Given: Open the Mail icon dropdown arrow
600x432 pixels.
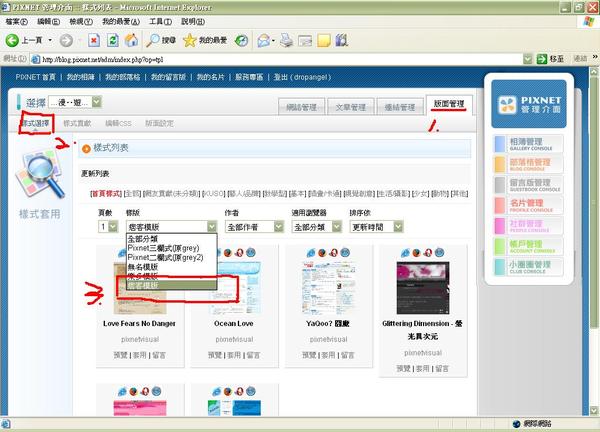Looking at the screenshot, I should [x=273, y=40].
